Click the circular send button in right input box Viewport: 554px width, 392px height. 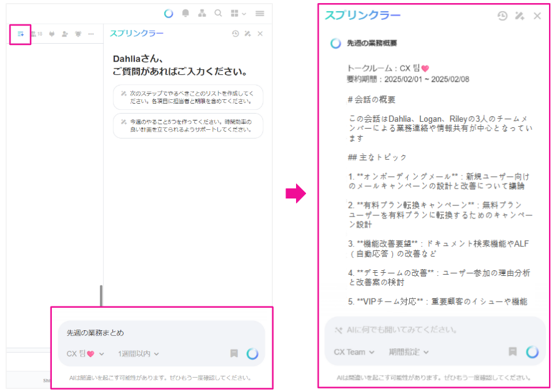coord(532,352)
